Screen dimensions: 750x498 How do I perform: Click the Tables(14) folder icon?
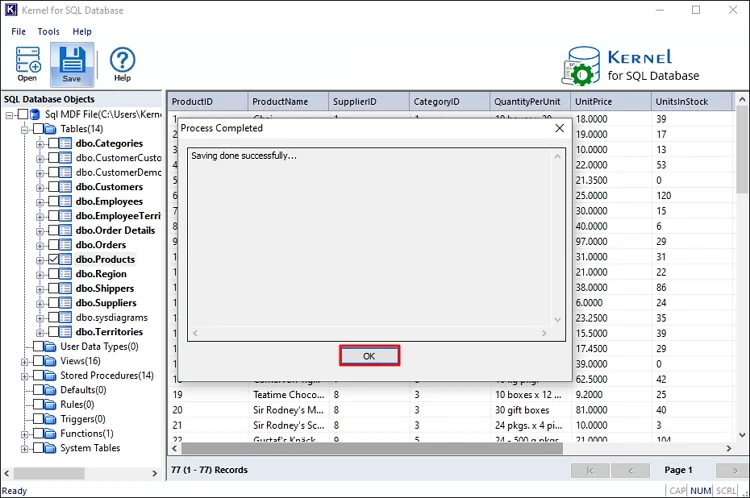pyautogui.click(x=50, y=129)
